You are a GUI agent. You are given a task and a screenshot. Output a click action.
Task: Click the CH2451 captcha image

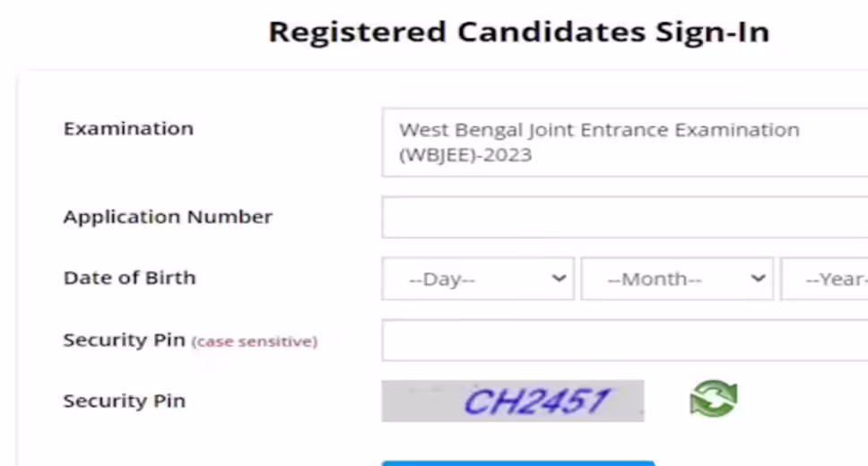[x=512, y=401]
